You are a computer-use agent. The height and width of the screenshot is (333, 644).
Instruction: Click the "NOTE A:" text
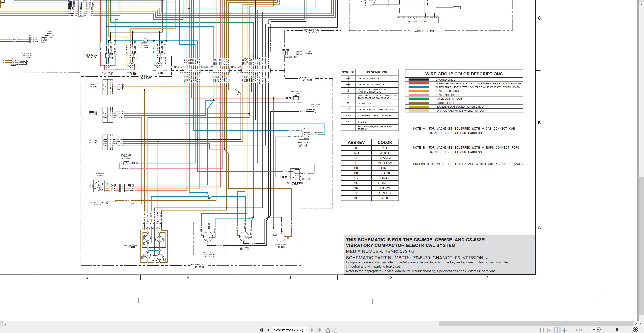point(420,129)
